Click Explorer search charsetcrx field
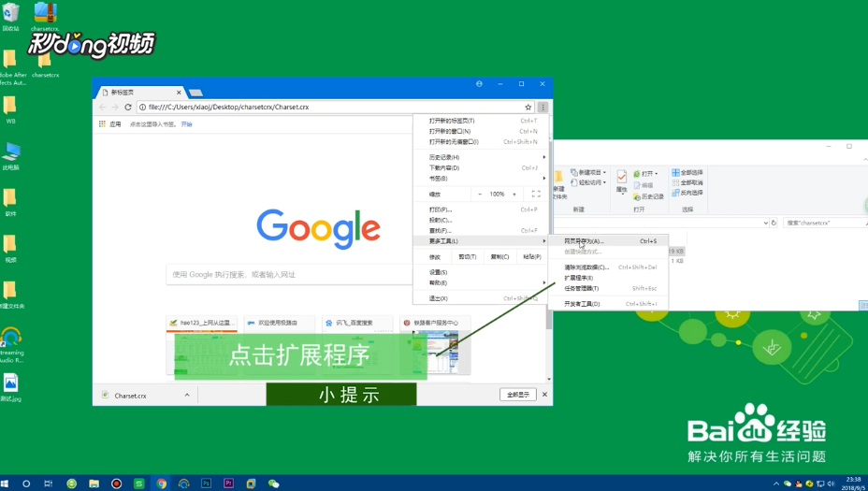The height and width of the screenshot is (491, 868). pos(824,224)
